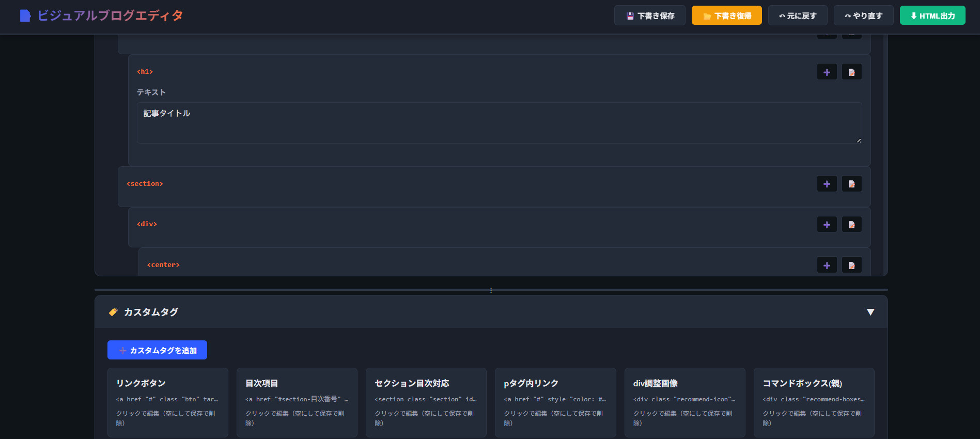Click the plus icon on the h1 block

point(827,72)
